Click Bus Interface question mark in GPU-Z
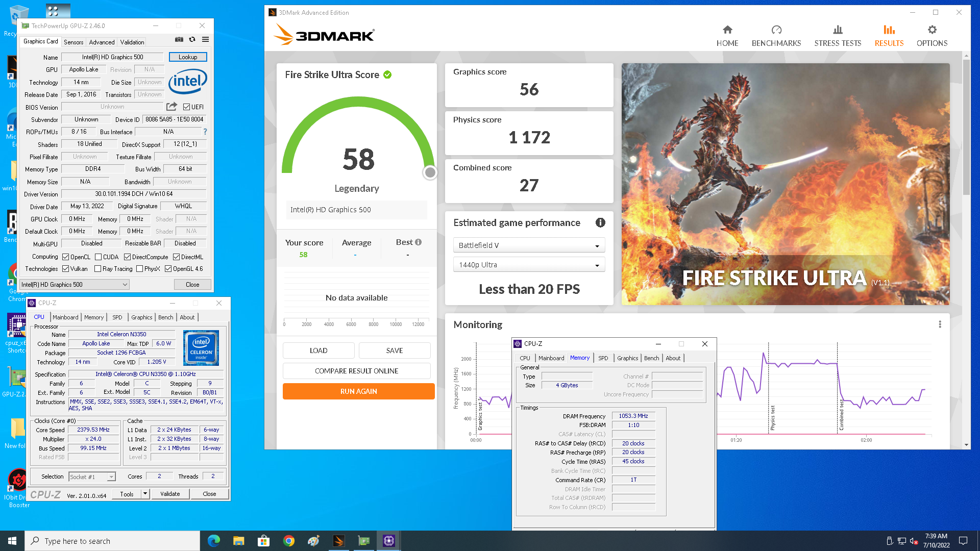This screenshot has width=980, height=551. pos(205,132)
